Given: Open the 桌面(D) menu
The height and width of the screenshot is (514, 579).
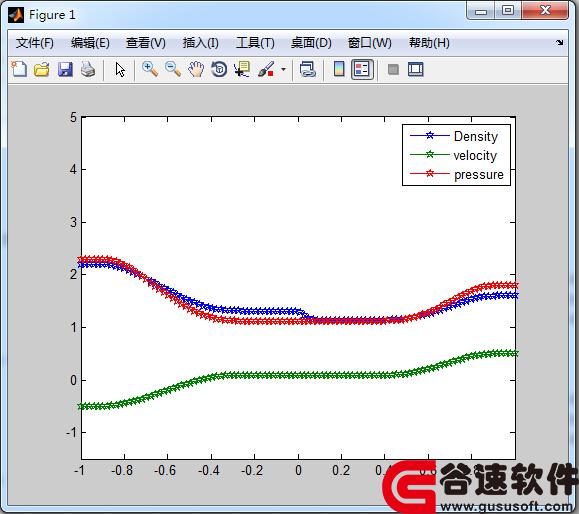Looking at the screenshot, I should click(x=311, y=43).
